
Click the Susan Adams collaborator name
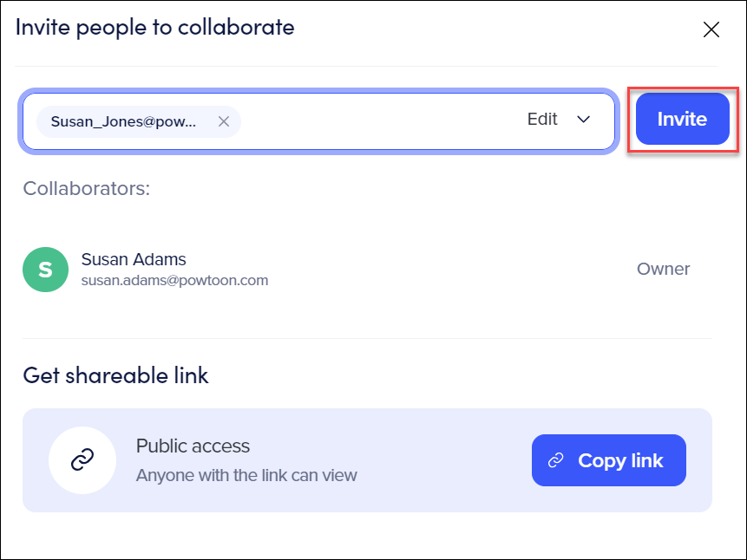coord(134,259)
